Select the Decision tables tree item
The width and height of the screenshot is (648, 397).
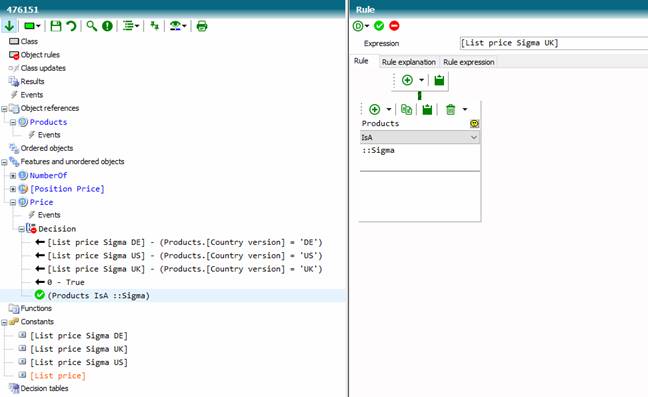[x=44, y=388]
